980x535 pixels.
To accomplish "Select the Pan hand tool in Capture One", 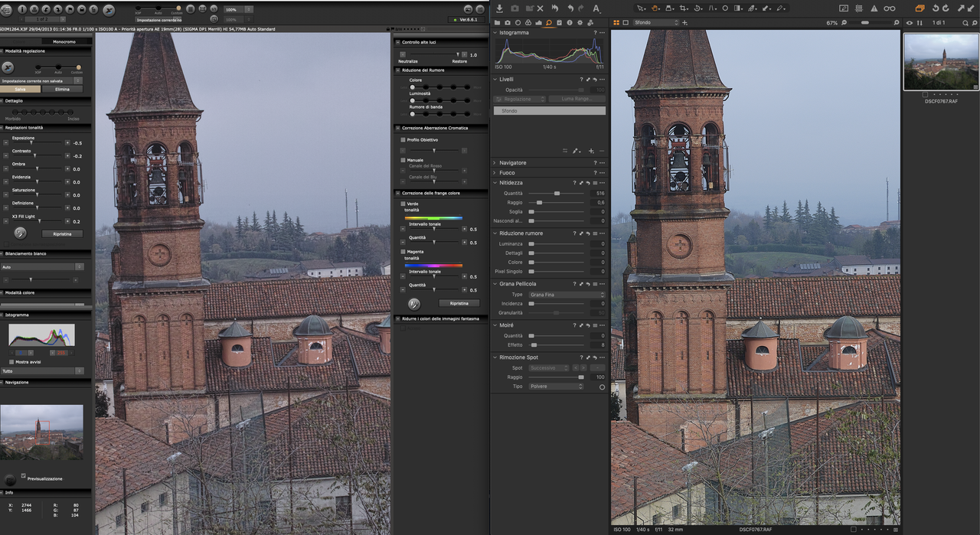I will pos(655,8).
